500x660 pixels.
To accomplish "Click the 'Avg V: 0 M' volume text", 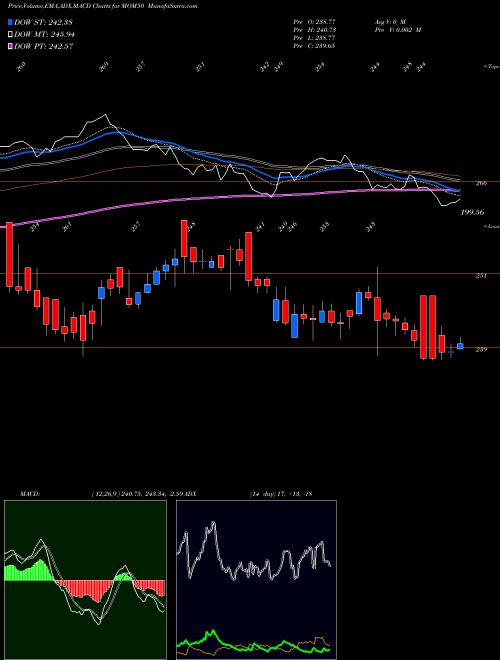I will (x=389, y=21).
